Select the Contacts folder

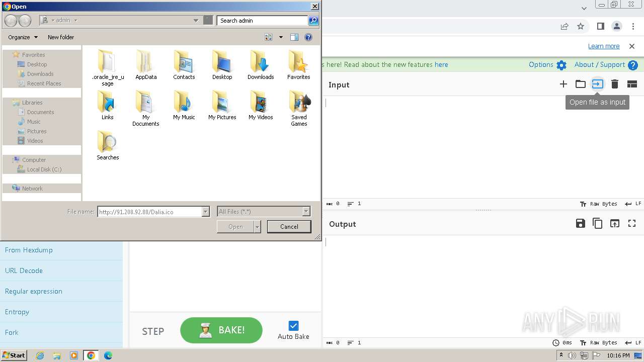pyautogui.click(x=184, y=65)
